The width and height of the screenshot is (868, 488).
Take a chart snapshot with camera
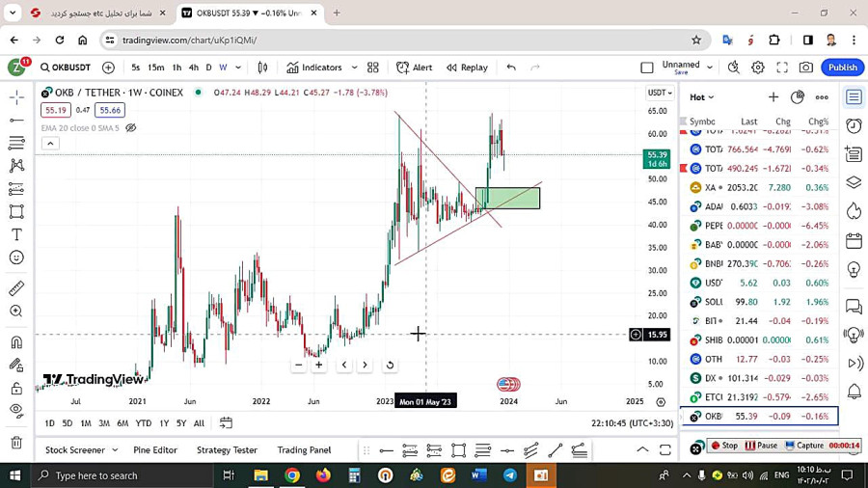click(x=806, y=68)
